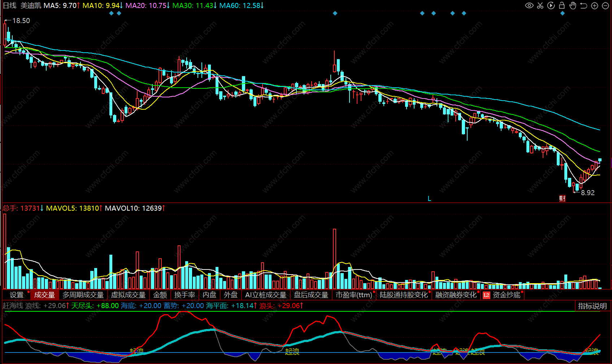The width and height of the screenshot is (612, 364).
Task: Click the 海底: +20.00 value
Action: click(141, 306)
